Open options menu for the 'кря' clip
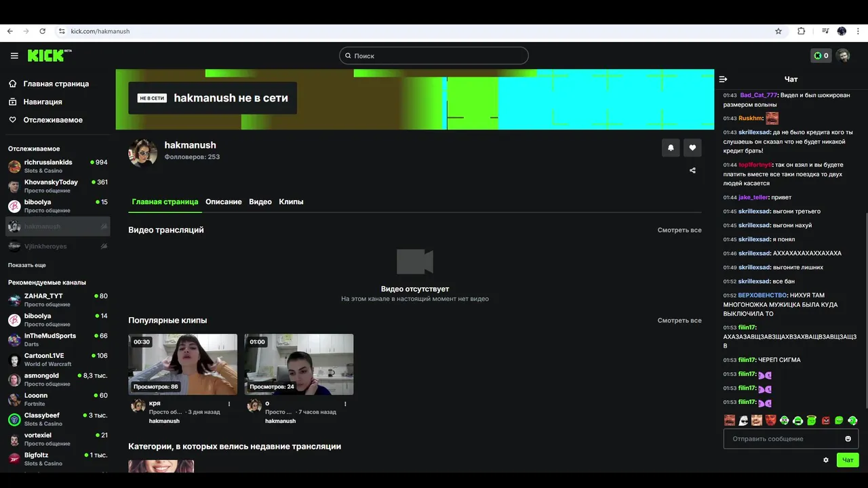This screenshot has width=868, height=488. [229, 404]
